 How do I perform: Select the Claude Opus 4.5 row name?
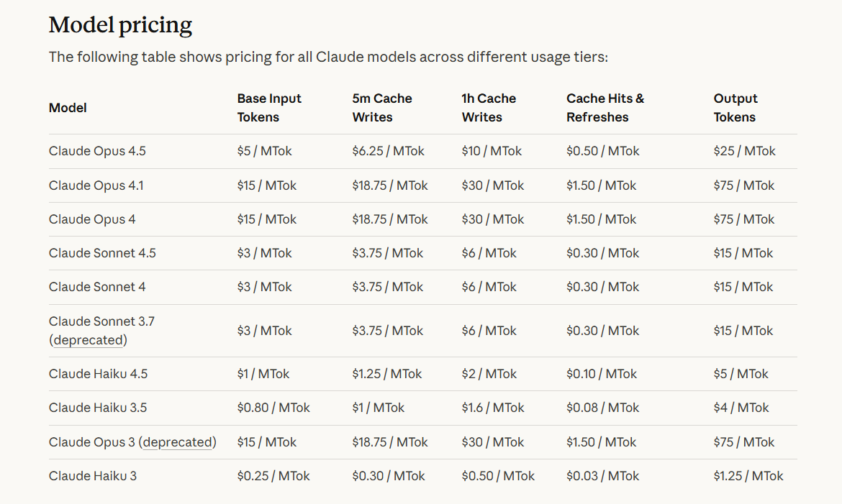(x=97, y=151)
